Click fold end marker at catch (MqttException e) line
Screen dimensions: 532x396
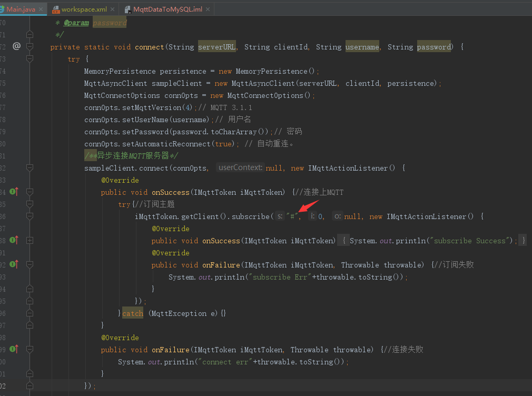tap(30, 313)
